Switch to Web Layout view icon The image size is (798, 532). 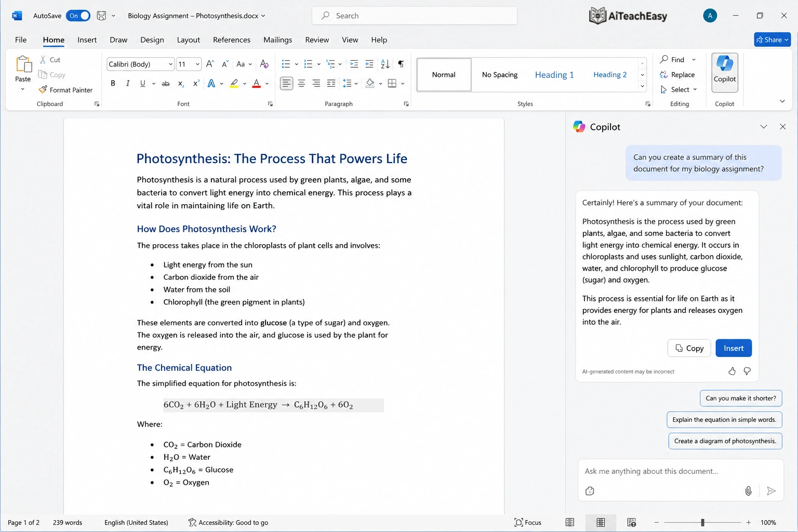[x=632, y=523]
